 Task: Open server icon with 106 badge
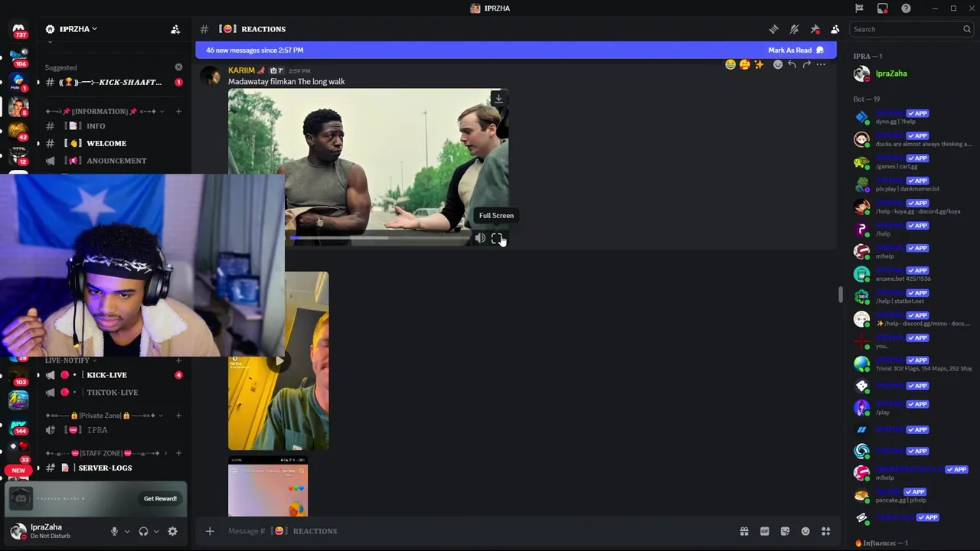click(x=18, y=57)
